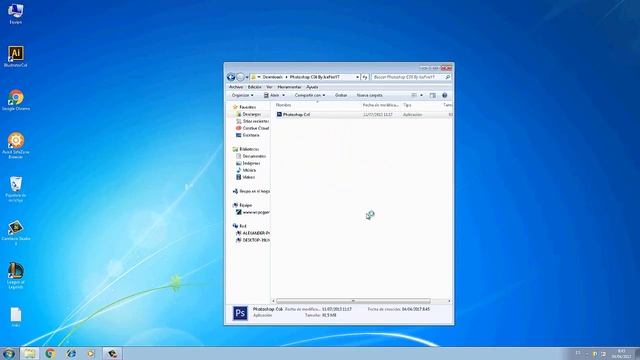Select Creative Cloud in the navigation pane
640x360 pixels.
click(x=252, y=129)
